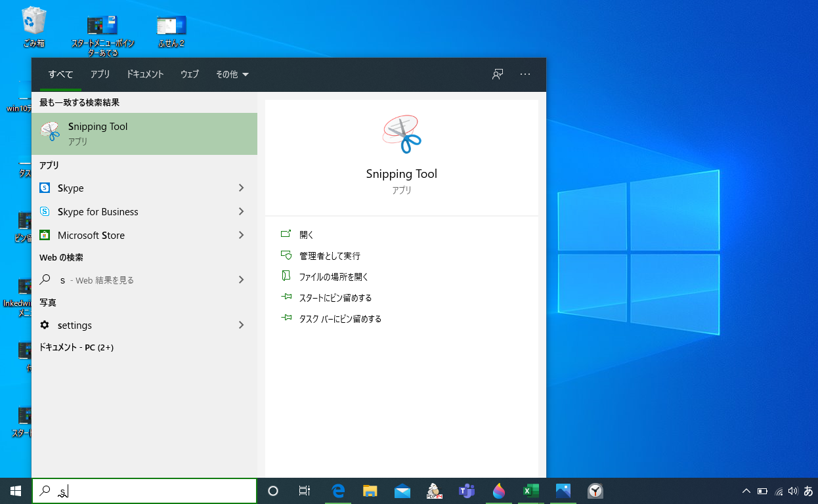Select the Microsoft Store icon
Image resolution: width=818 pixels, height=504 pixels.
coord(45,235)
